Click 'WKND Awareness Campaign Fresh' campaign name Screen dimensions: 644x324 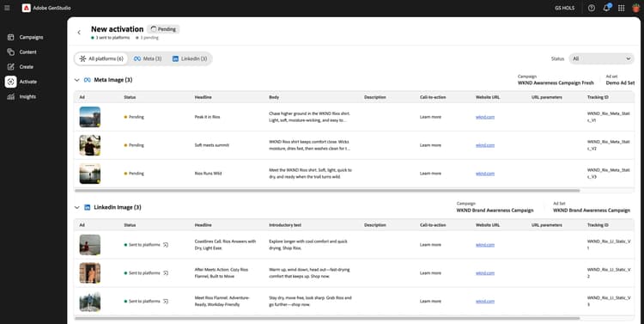coord(556,83)
